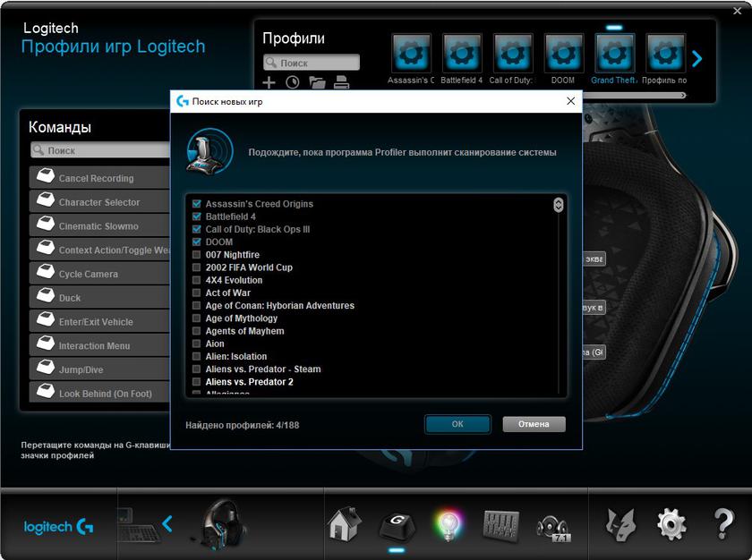Click the settings gear in bottom bar
752x560 pixels.
671,524
